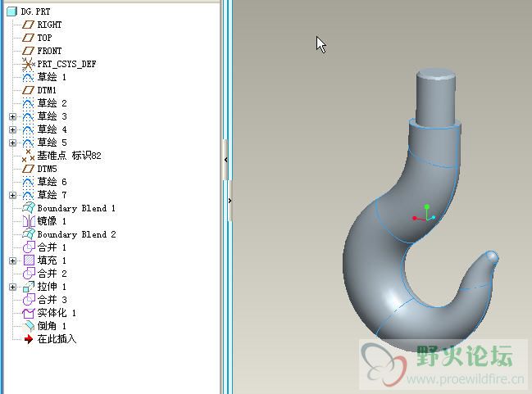
Task: Select the Boundary Blend 1 label
Action: point(76,208)
